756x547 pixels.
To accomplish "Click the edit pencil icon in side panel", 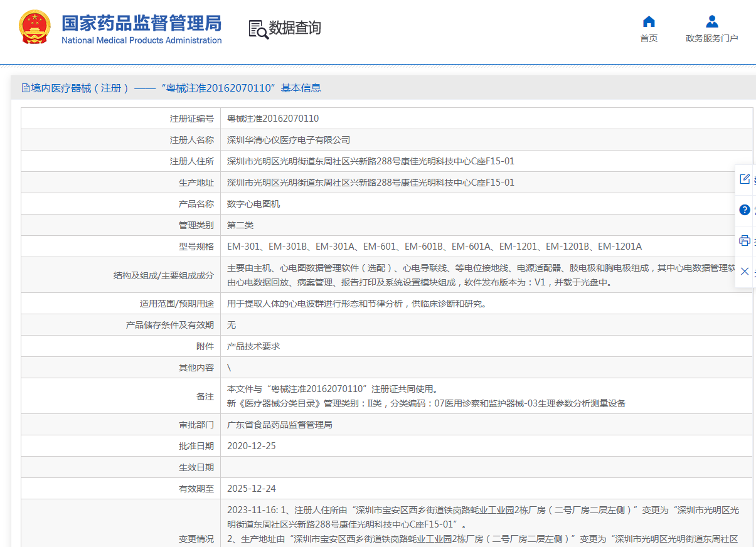I will pyautogui.click(x=745, y=179).
